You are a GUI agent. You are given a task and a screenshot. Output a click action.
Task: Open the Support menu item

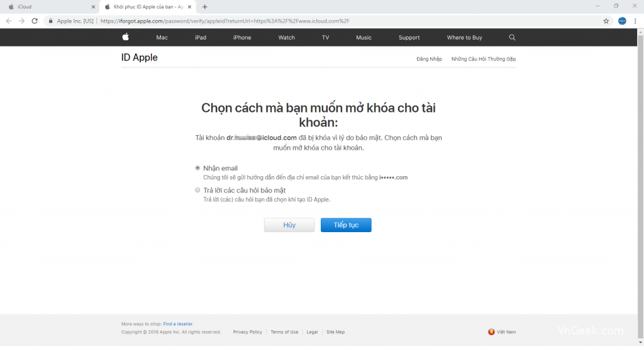[409, 37]
